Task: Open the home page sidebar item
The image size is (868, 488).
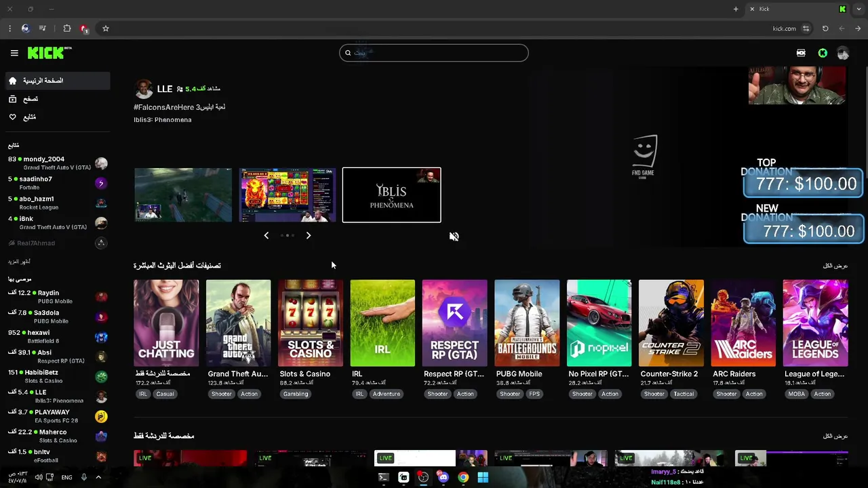Action: (58, 81)
